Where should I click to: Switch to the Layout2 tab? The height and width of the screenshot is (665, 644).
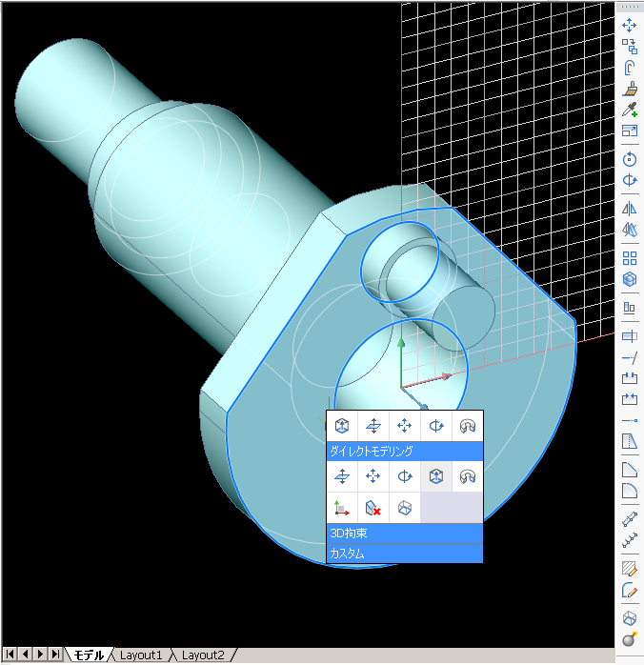203,655
